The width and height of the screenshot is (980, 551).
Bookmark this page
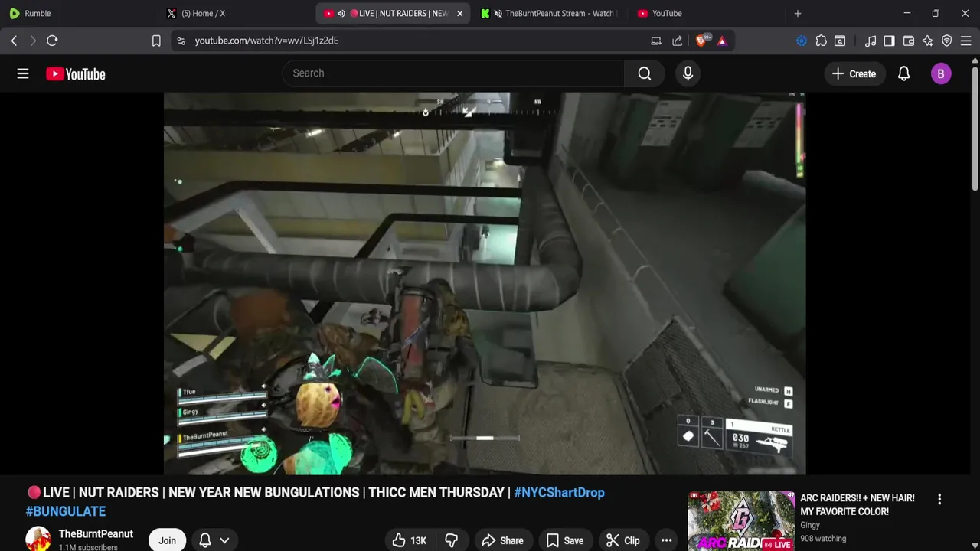tap(156, 41)
